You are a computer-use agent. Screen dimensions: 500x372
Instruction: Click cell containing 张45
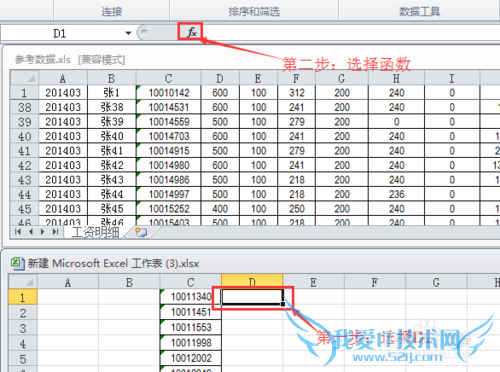[x=112, y=209]
